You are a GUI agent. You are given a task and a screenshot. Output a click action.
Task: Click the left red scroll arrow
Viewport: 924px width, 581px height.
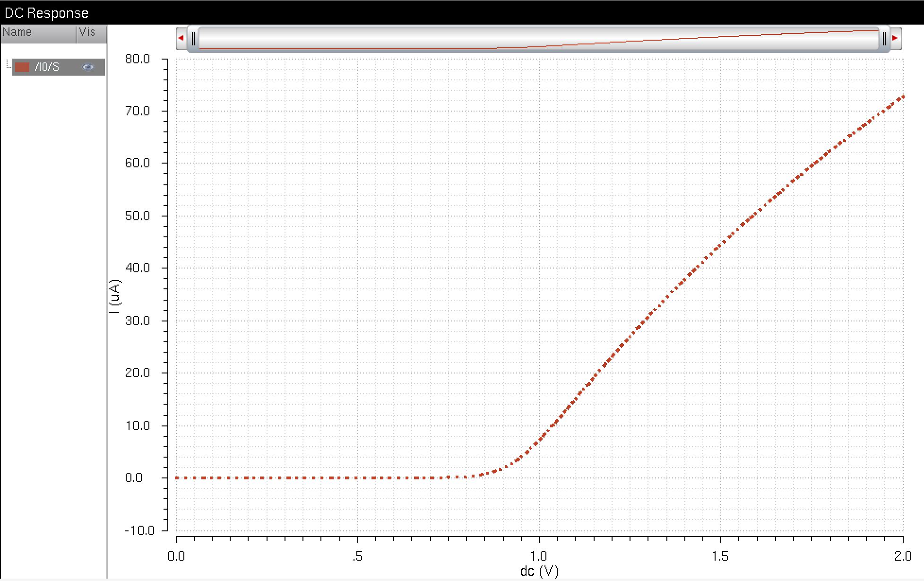coord(181,38)
